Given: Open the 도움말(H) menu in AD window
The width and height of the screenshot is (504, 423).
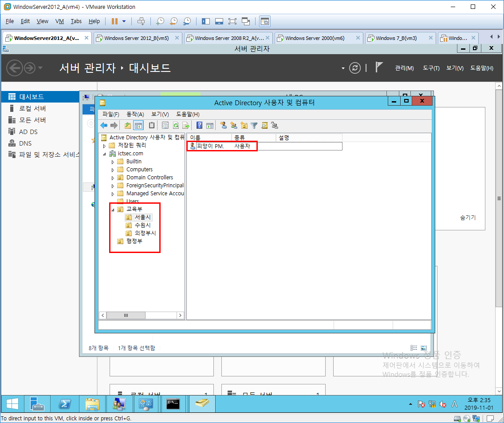Looking at the screenshot, I should [188, 114].
